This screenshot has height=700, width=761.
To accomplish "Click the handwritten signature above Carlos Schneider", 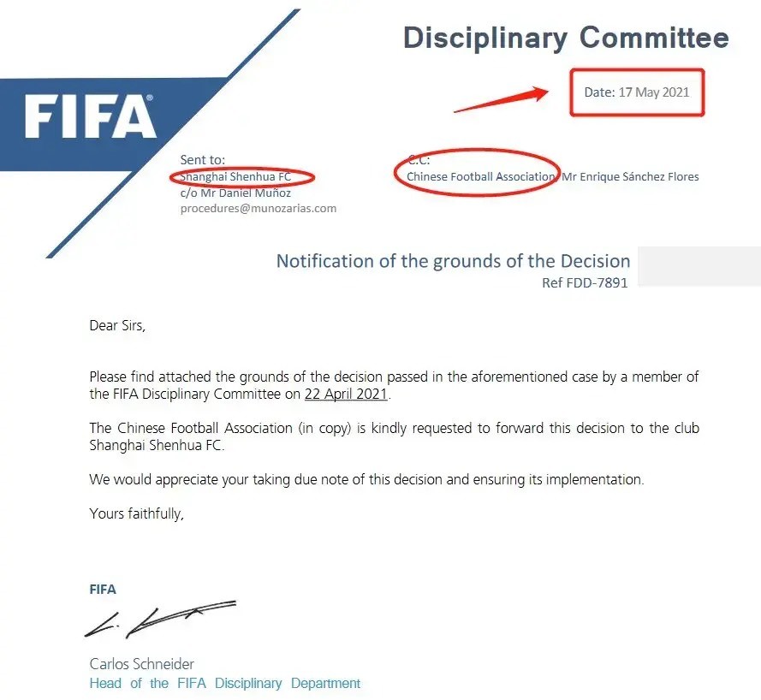I will click(160, 620).
